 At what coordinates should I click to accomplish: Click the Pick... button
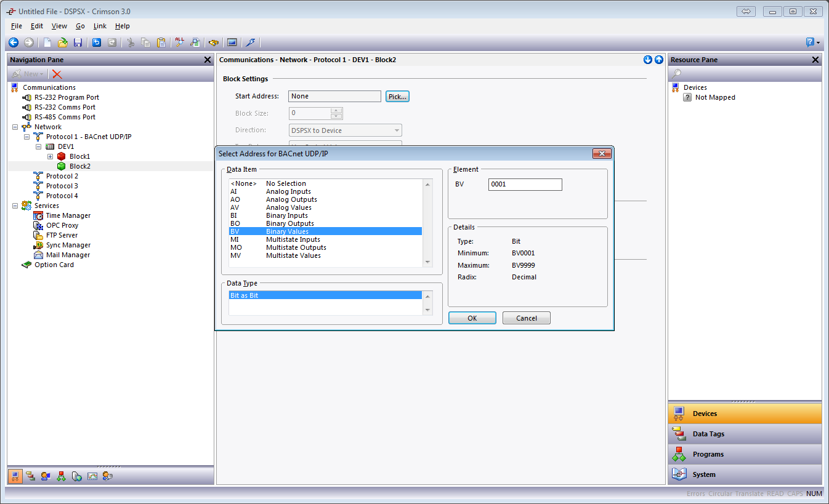(397, 97)
